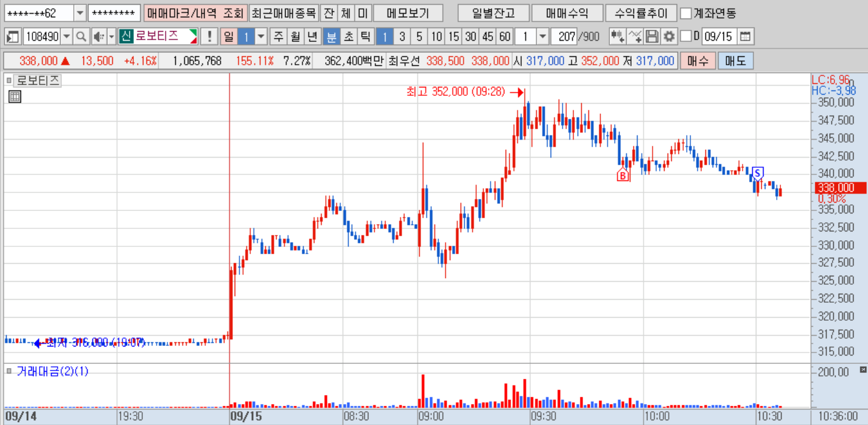
Task: Click the candle count field showing 207
Action: [564, 37]
